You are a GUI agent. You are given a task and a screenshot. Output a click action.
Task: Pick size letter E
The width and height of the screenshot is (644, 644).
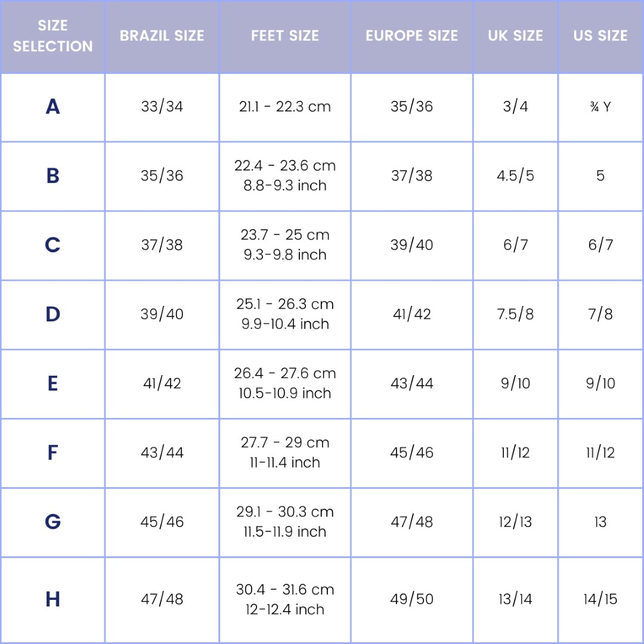tap(52, 383)
